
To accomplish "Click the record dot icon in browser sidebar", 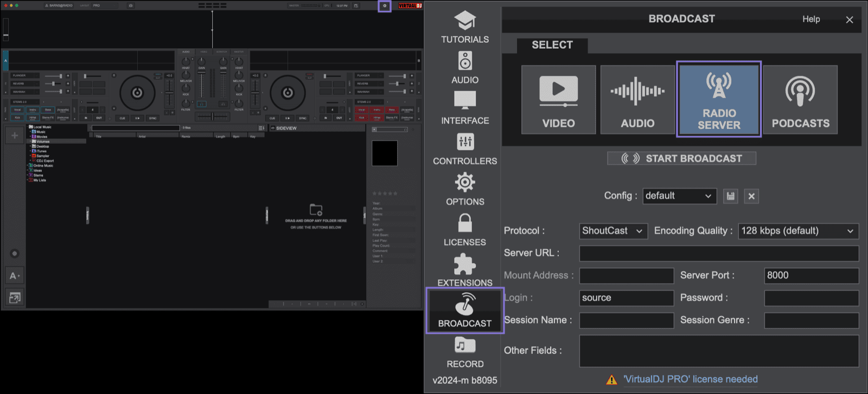I will (15, 254).
